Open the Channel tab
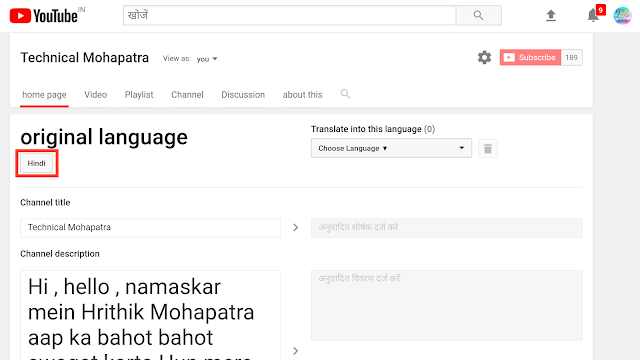The height and width of the screenshot is (360, 640). pos(187,95)
